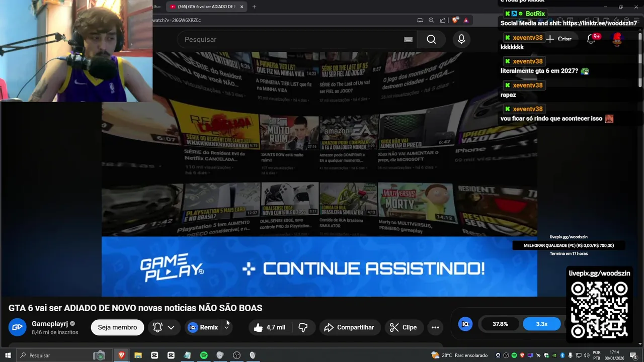Click the video title GTA 6 vai ser ADIADO DE NOVO

click(135, 308)
